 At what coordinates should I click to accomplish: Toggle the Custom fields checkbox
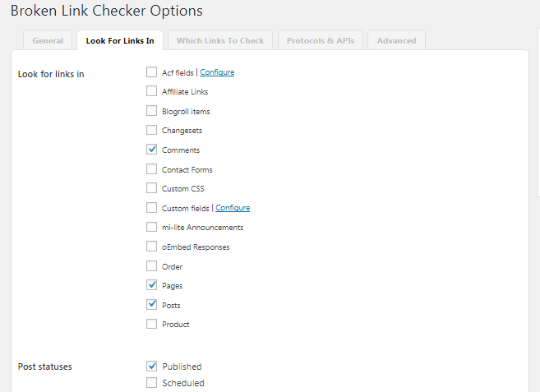click(x=151, y=208)
